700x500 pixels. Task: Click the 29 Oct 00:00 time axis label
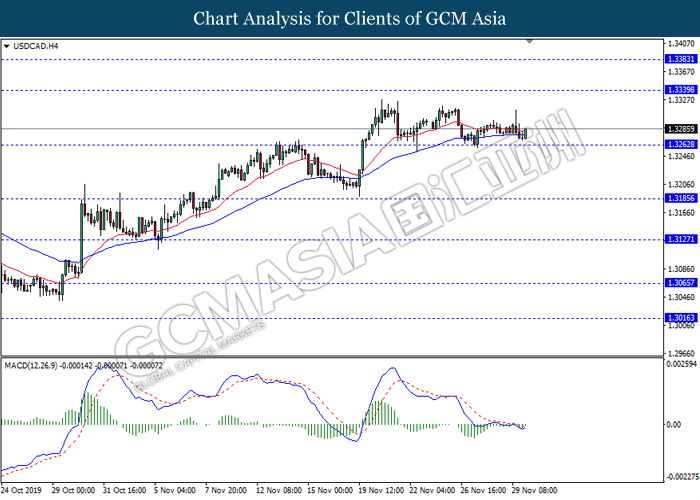[x=74, y=491]
